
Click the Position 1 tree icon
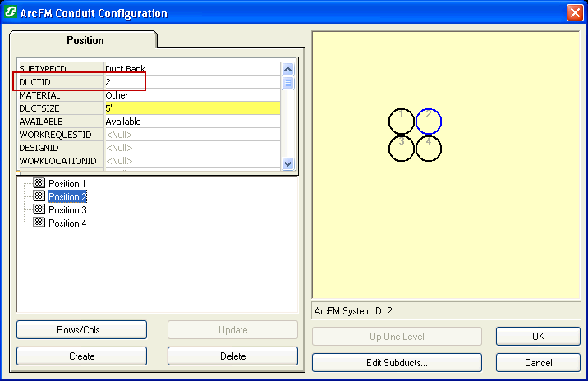tap(39, 184)
